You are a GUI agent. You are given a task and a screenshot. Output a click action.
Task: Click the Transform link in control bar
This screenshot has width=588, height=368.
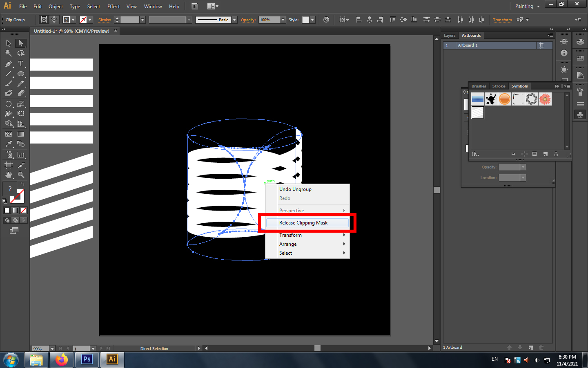502,20
